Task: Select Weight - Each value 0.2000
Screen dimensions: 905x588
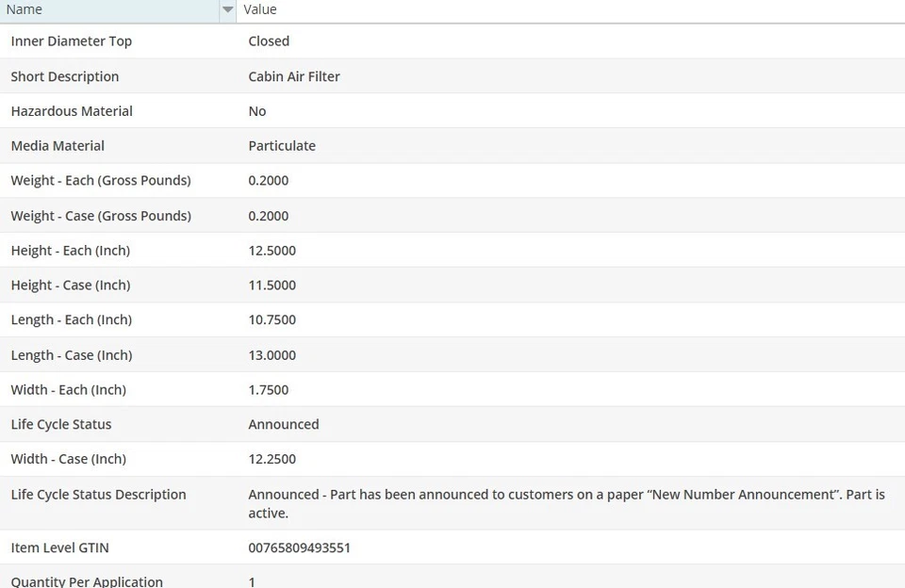Action: (269, 181)
